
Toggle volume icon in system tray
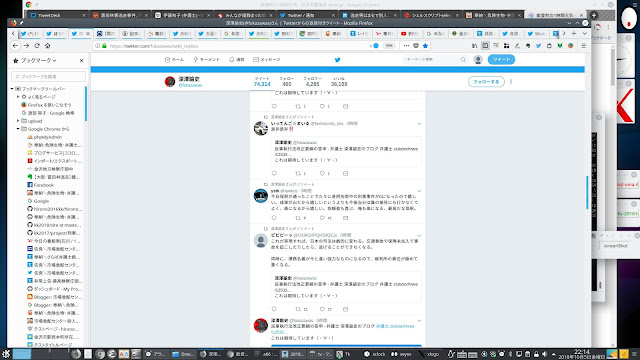[544, 354]
